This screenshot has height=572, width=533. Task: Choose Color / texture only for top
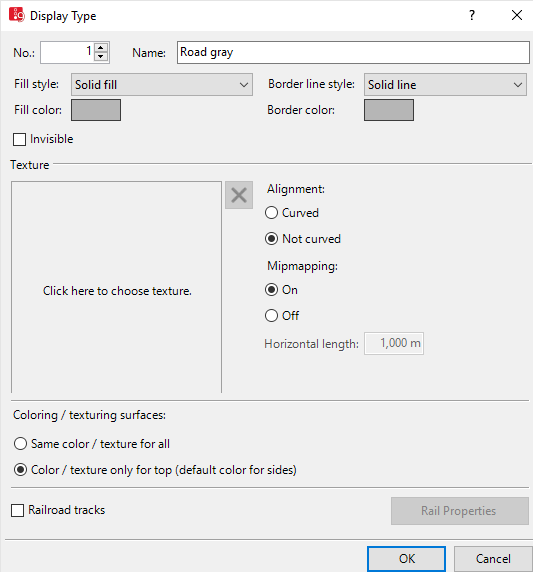tap(20, 470)
